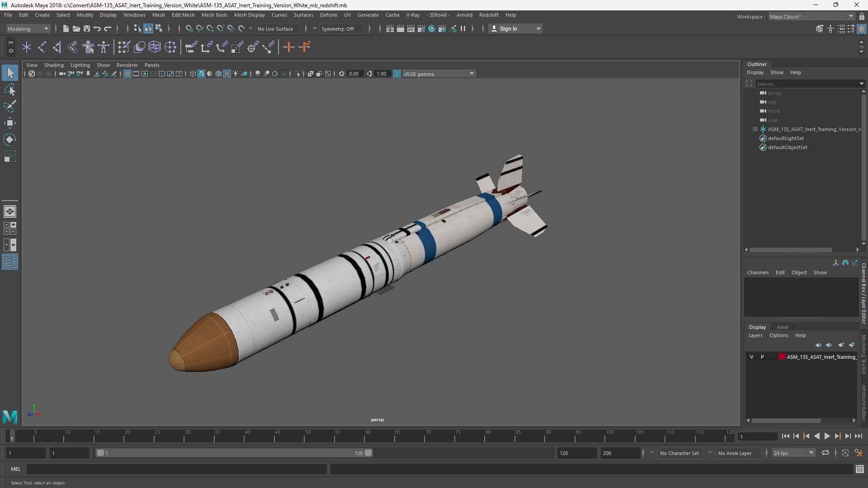Go to start of playback range
The width and height of the screenshot is (868, 488).
(x=785, y=436)
